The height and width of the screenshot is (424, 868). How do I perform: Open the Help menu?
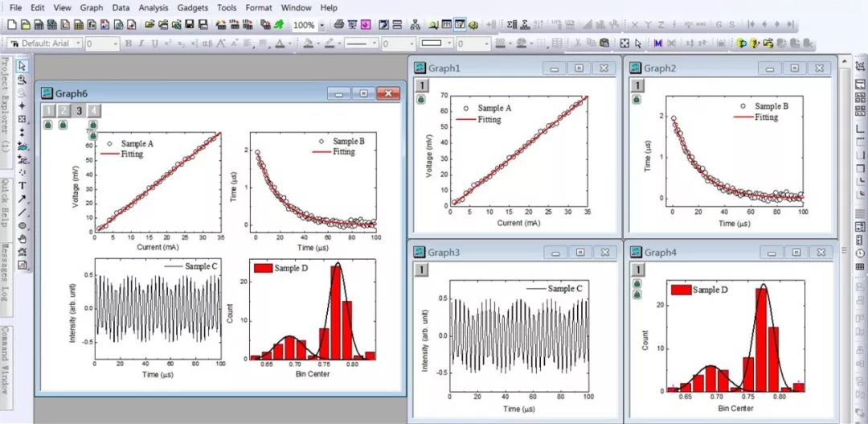pos(329,8)
